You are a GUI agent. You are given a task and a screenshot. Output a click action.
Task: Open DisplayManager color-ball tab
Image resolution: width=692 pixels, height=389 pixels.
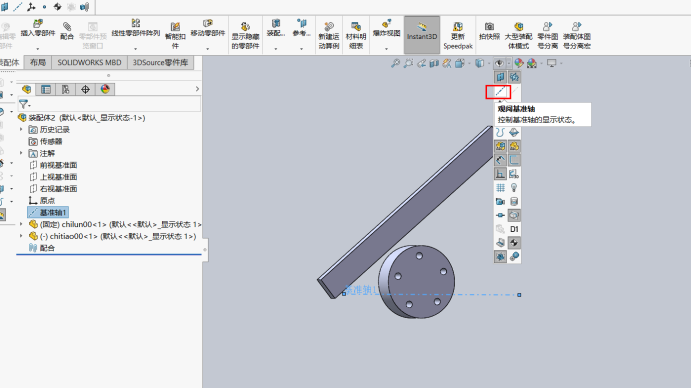pos(105,90)
